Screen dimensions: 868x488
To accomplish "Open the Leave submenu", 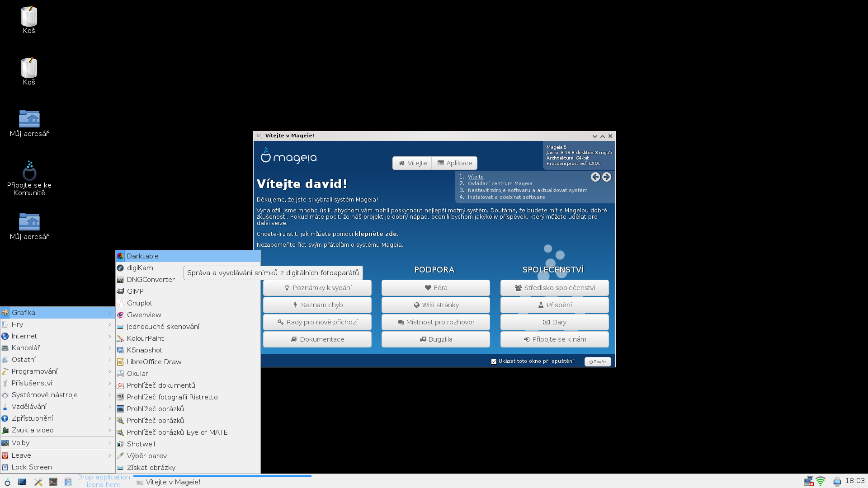I will (x=57, y=455).
